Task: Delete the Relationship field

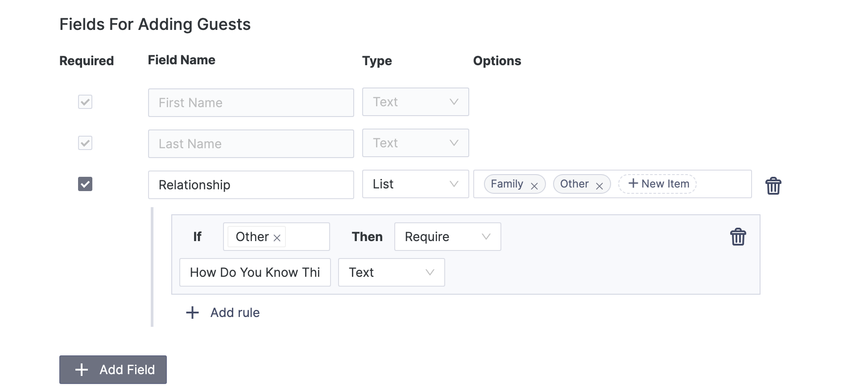Action: click(774, 185)
